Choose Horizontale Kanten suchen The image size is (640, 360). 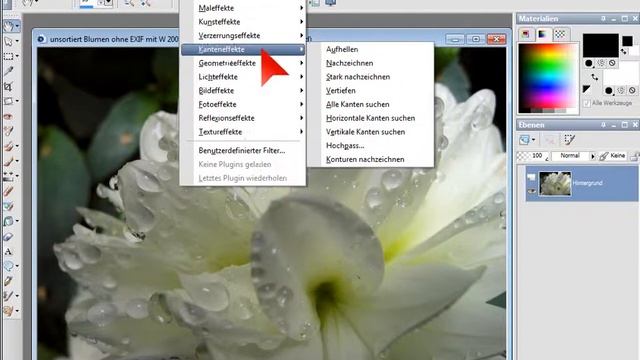click(x=371, y=118)
